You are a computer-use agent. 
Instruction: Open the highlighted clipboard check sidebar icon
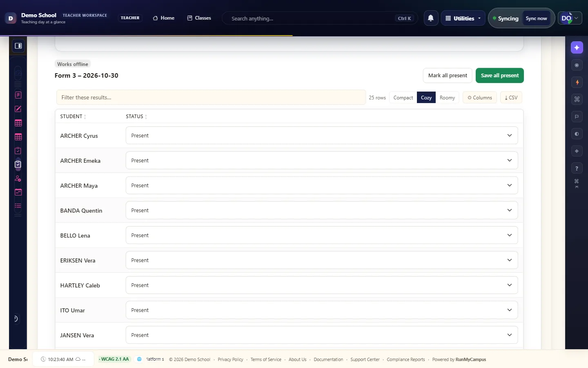[x=18, y=164]
